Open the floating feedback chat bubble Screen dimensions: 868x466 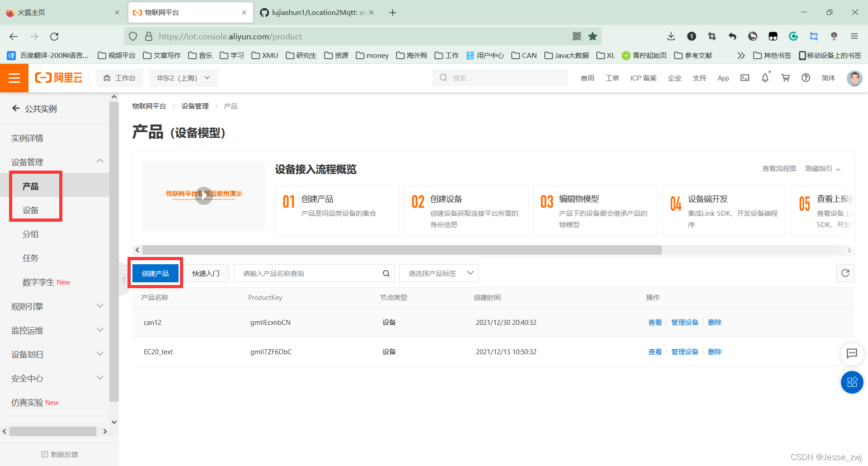852,354
